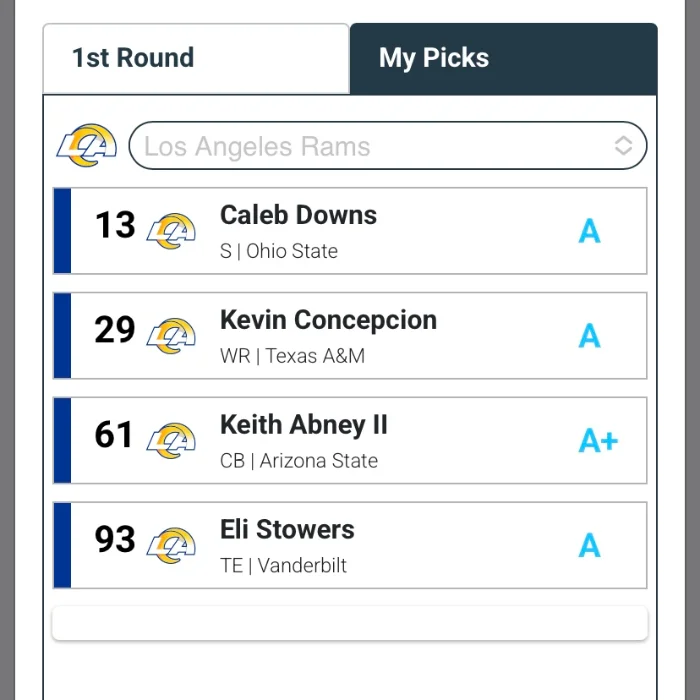This screenshot has width=700, height=700.
Task: Click Rams logo next to pick 13
Action: click(x=171, y=231)
